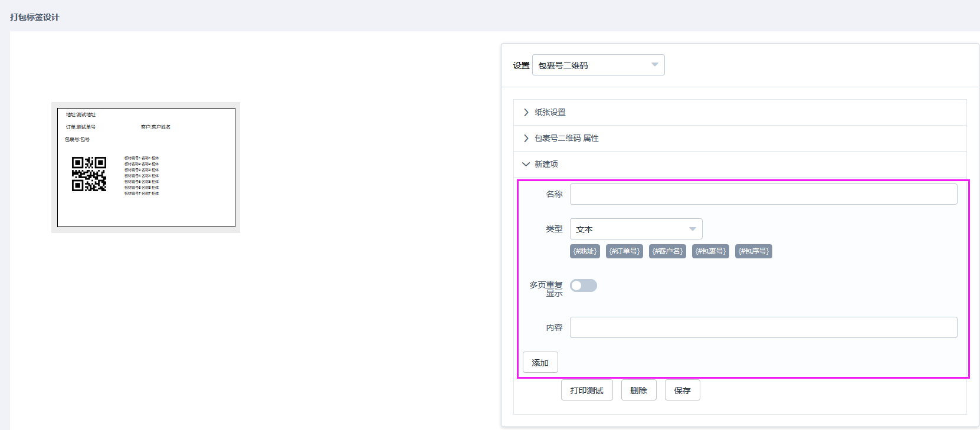Click the 打印测试 button

pos(586,390)
